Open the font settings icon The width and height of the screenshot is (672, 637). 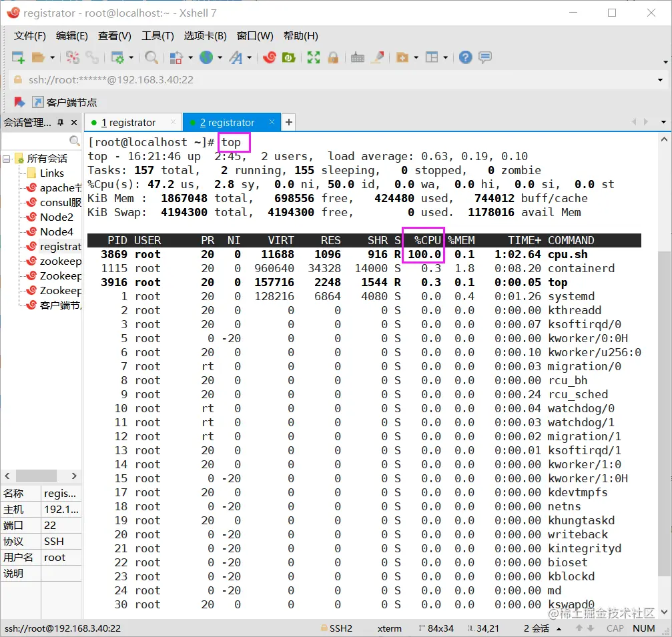point(236,57)
